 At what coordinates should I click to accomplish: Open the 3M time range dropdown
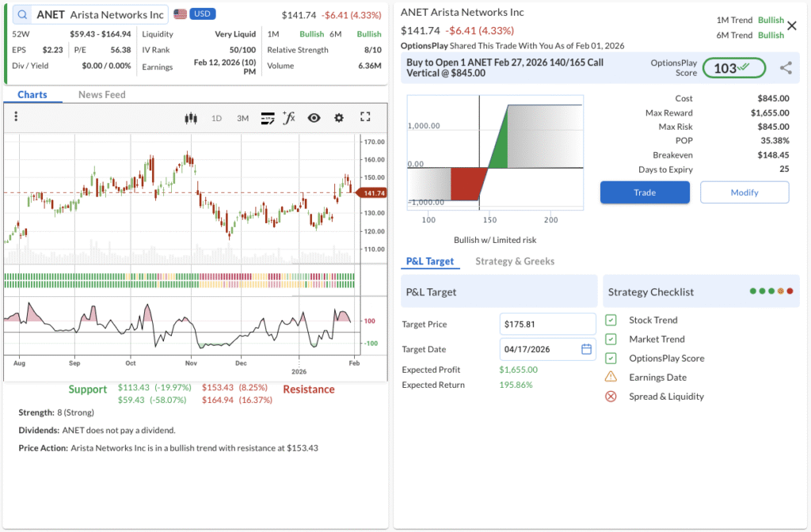(242, 118)
